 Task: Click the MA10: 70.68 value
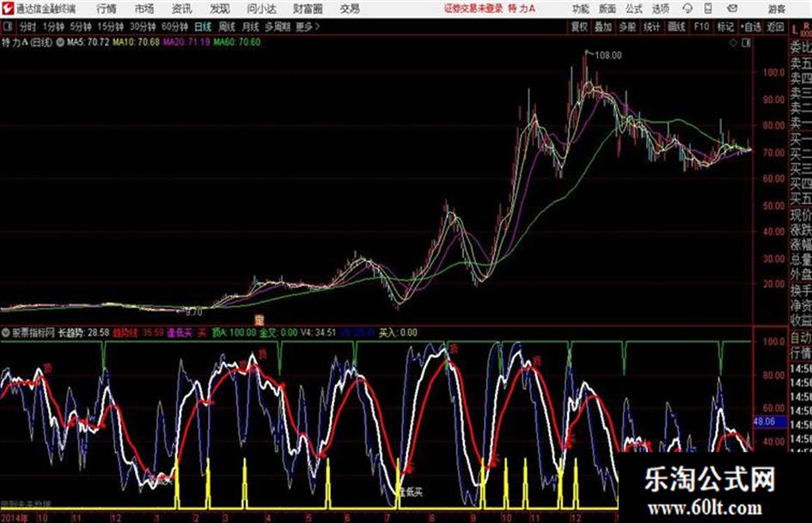pyautogui.click(x=137, y=42)
